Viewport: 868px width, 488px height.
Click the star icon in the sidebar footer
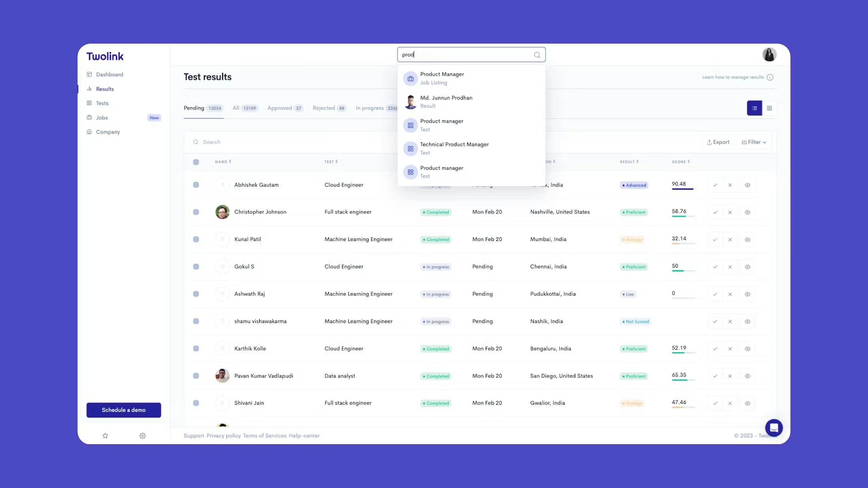point(105,436)
